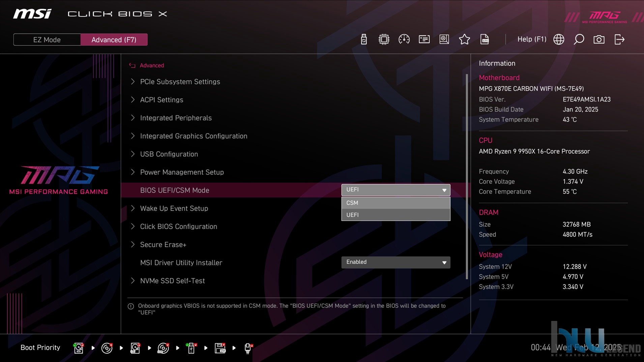This screenshot has width=644, height=362.
Task: Click the settings list vertical scrollbar
Action: (x=467, y=177)
